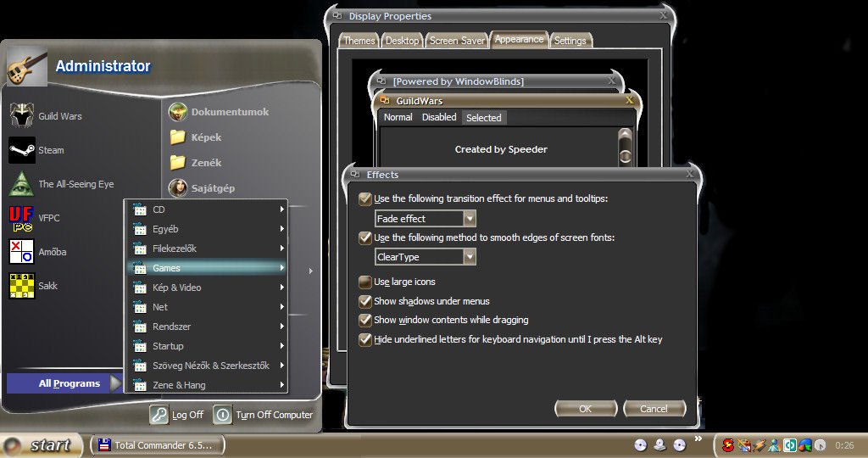Screen dimensions: 868x458
Task: Open the Sajátgép icon
Action: pos(211,188)
